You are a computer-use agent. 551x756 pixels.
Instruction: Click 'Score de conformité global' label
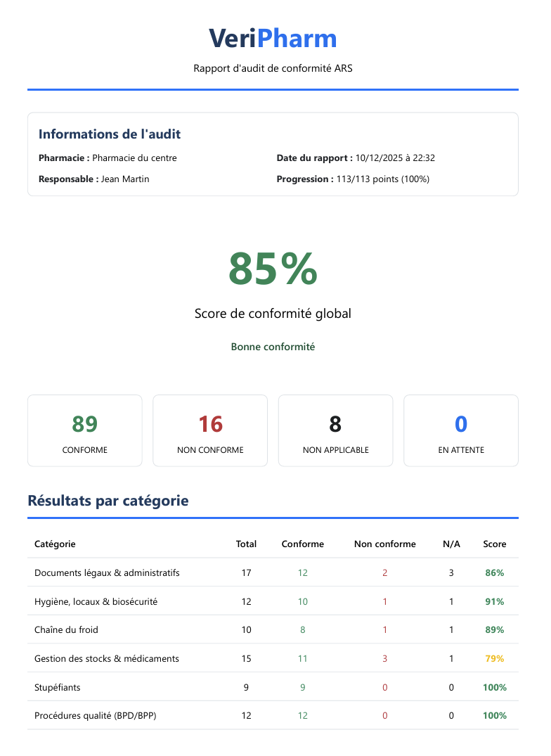click(x=273, y=314)
